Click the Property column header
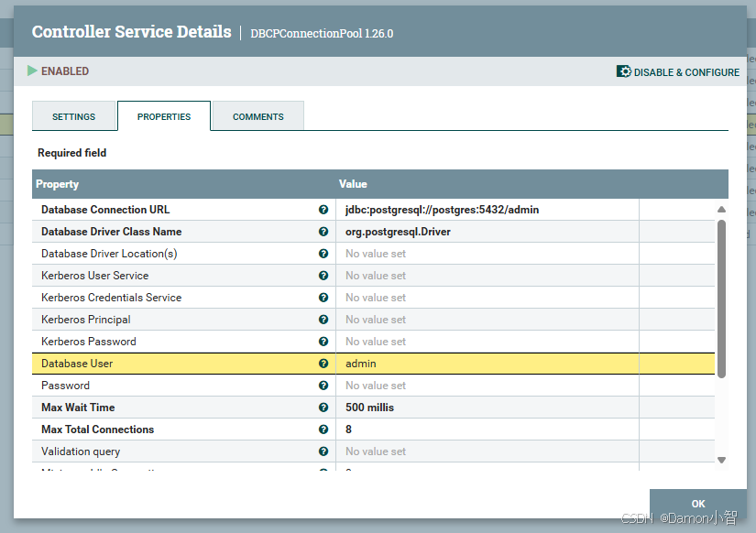 [x=57, y=184]
